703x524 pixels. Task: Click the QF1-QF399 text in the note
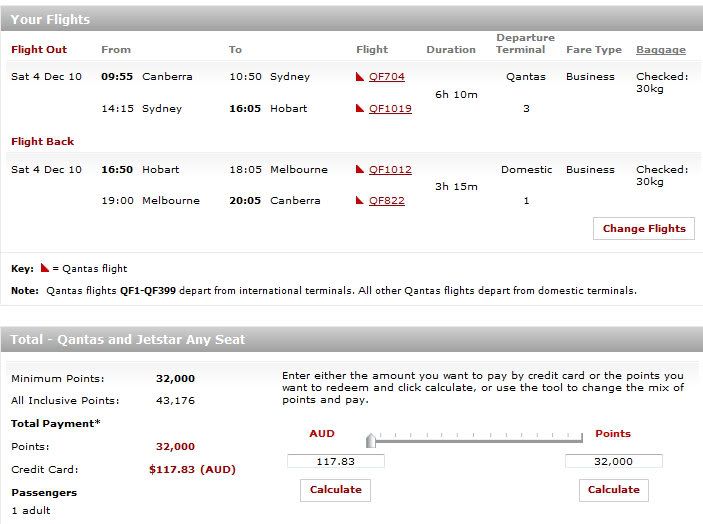(x=148, y=290)
